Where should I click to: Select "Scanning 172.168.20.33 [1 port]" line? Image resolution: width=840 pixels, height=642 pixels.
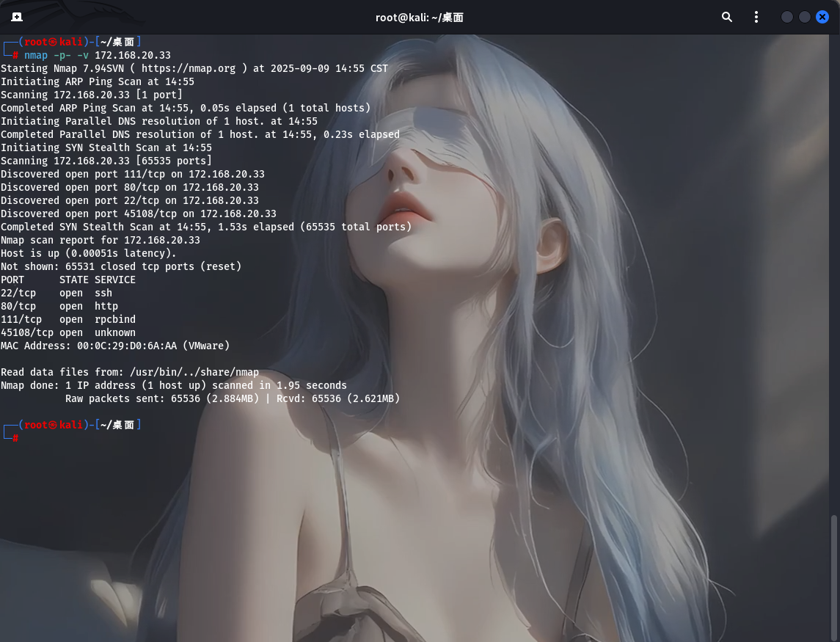(92, 95)
